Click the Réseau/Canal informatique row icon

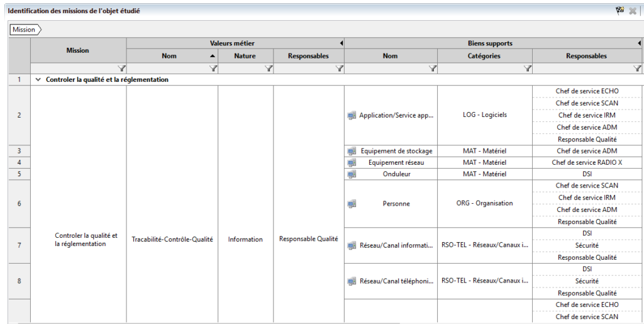[352, 246]
